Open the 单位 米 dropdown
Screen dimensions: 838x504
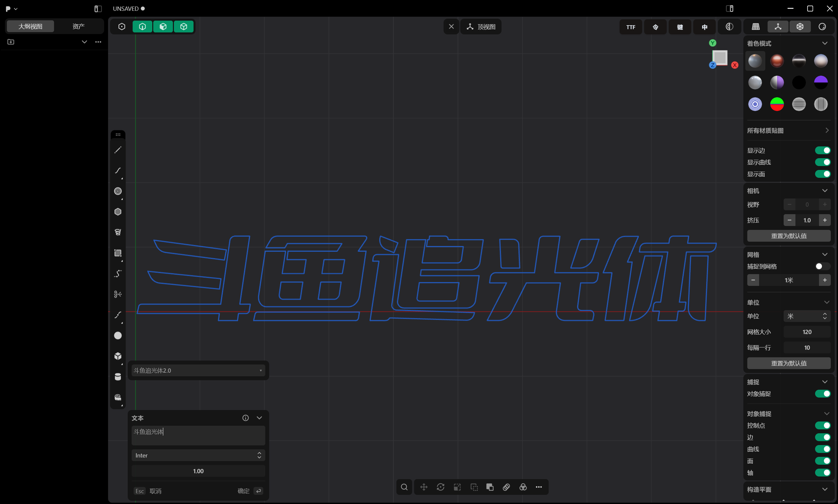(807, 316)
